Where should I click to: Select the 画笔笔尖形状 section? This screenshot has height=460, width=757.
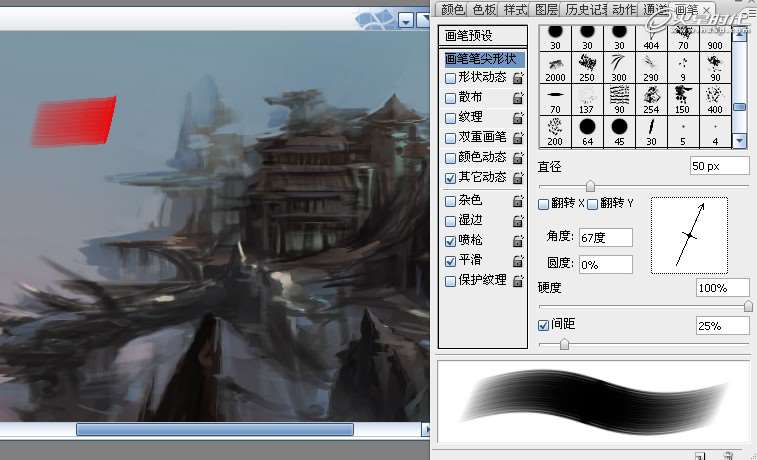pyautogui.click(x=483, y=58)
